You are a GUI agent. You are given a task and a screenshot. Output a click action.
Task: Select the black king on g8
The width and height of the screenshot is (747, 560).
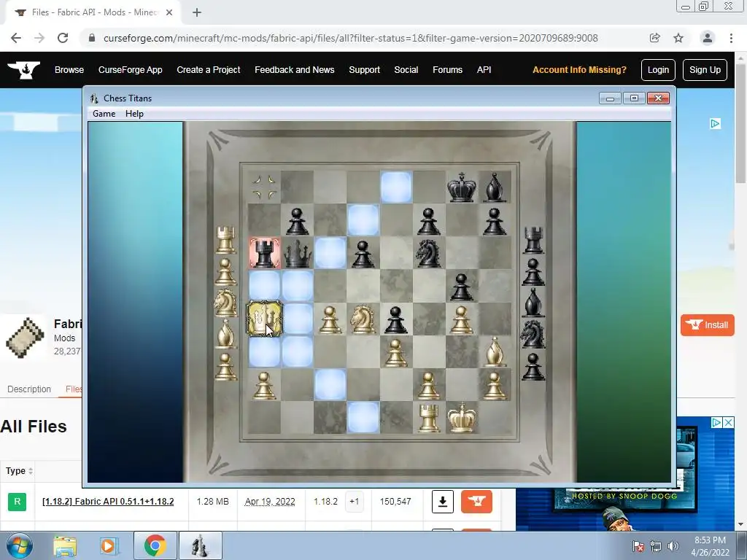pos(462,187)
